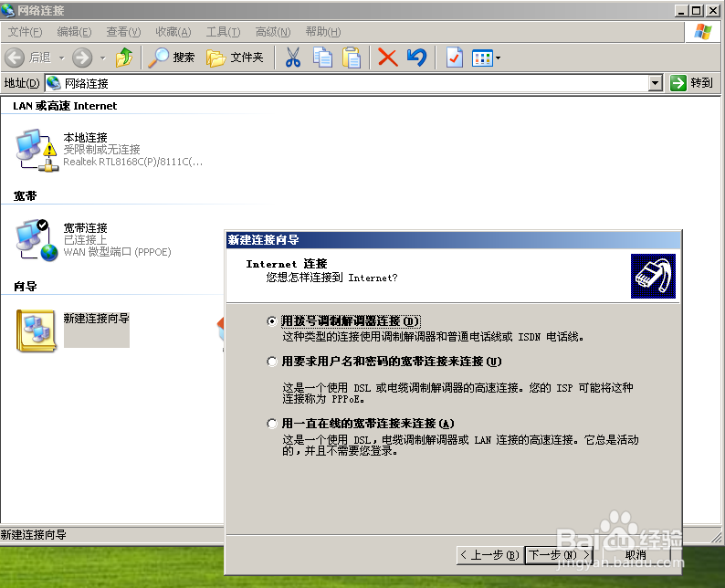Image resolution: width=725 pixels, height=588 pixels.
Task: Click the LAN 或高速 Internet group header
Action: pyautogui.click(x=65, y=106)
